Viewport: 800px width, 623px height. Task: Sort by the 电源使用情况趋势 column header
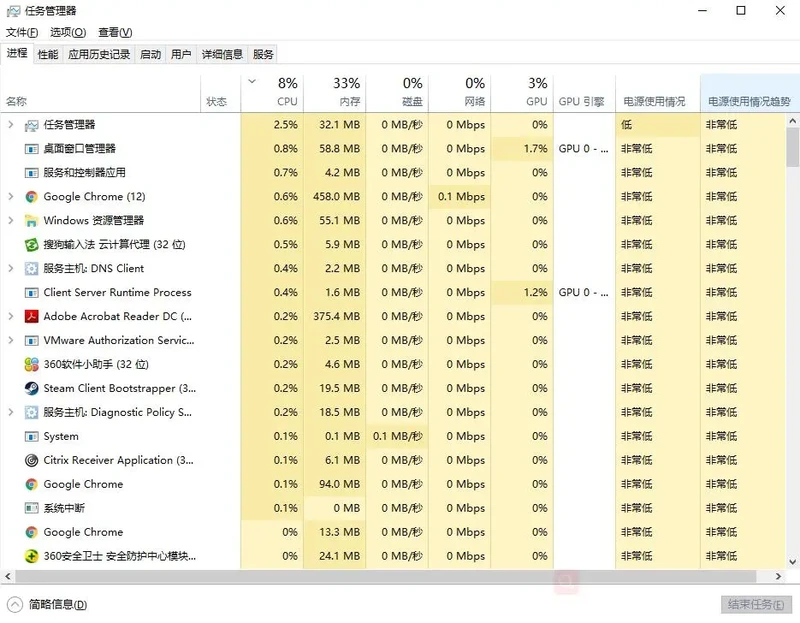[749, 93]
